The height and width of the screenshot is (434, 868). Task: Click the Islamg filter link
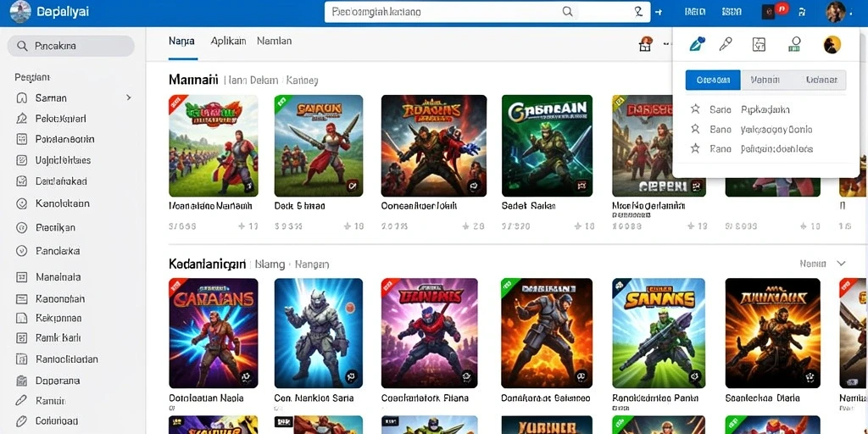pos(270,264)
